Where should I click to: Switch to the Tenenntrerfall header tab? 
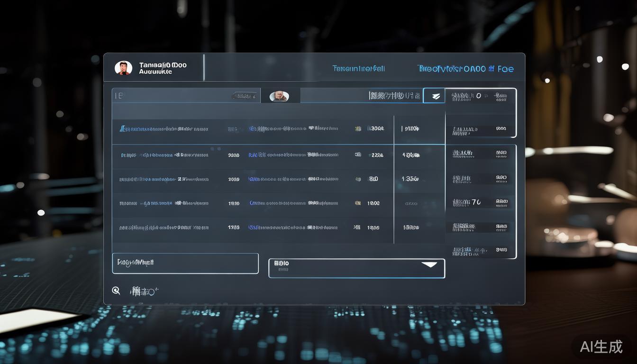(x=359, y=69)
